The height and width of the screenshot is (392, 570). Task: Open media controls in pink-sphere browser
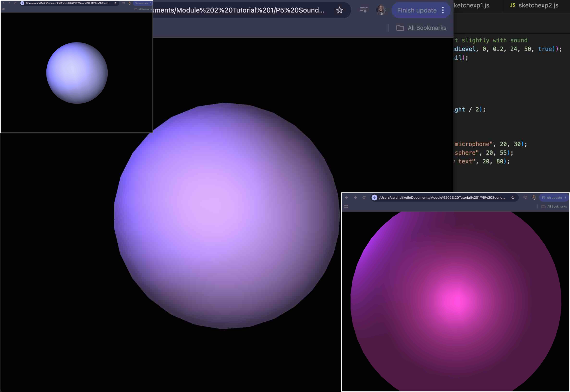point(525,197)
